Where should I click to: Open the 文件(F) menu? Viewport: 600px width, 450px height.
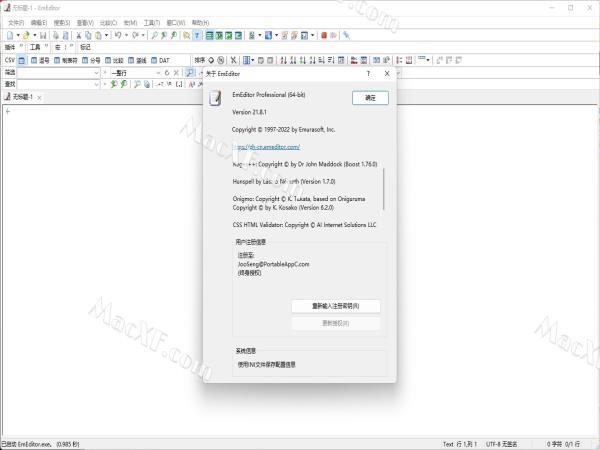(16, 23)
